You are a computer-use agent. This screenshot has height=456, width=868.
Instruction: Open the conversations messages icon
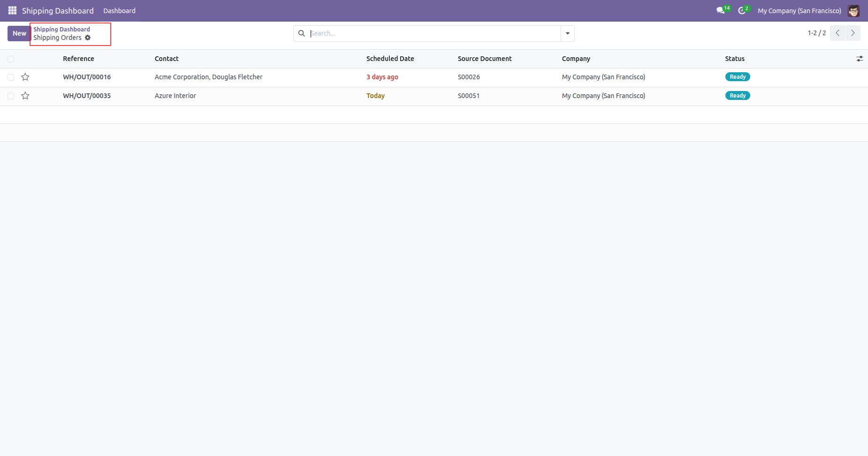(720, 10)
